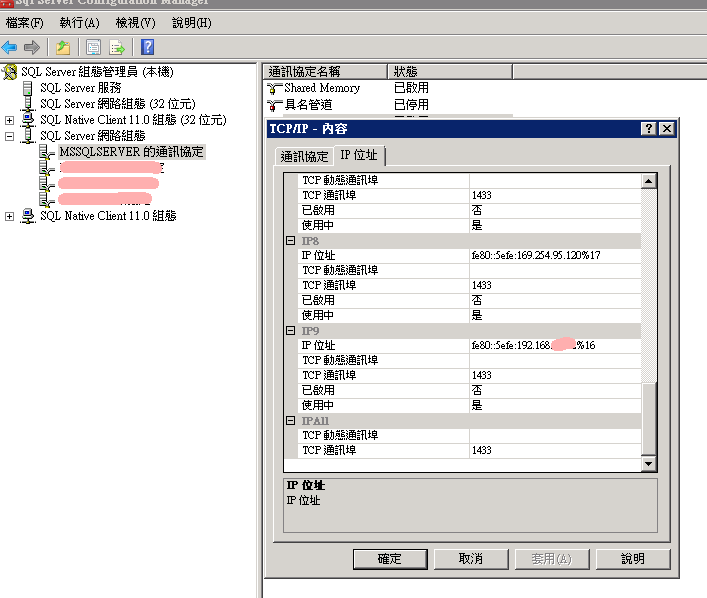Click the question mark help button in TCP/IP dialog
The image size is (707, 598).
coord(648,129)
